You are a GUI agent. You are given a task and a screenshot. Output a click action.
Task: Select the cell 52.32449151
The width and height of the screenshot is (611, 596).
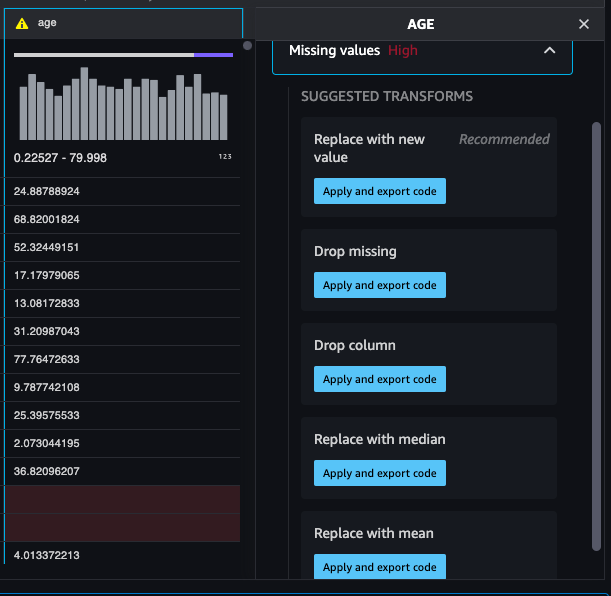click(x=122, y=247)
